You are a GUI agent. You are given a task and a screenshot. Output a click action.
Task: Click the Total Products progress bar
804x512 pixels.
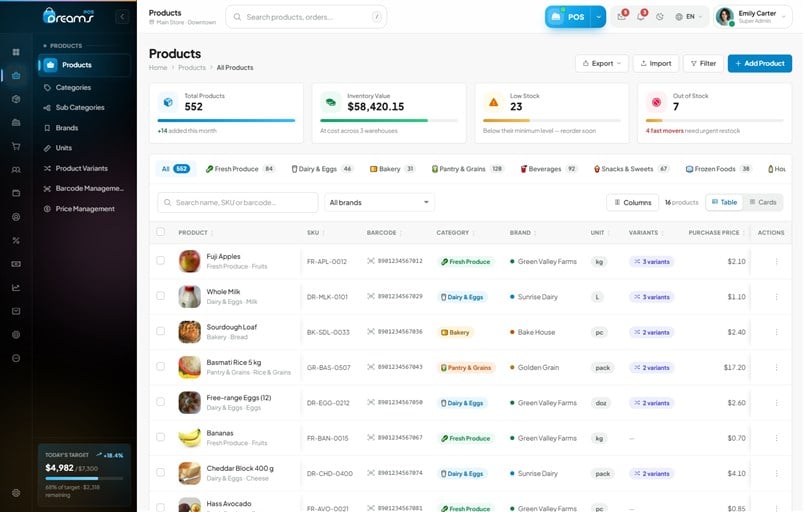(x=226, y=120)
